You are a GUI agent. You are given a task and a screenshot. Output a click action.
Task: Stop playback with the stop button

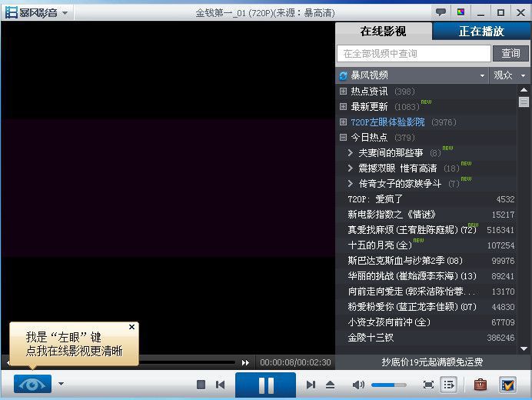pyautogui.click(x=201, y=385)
